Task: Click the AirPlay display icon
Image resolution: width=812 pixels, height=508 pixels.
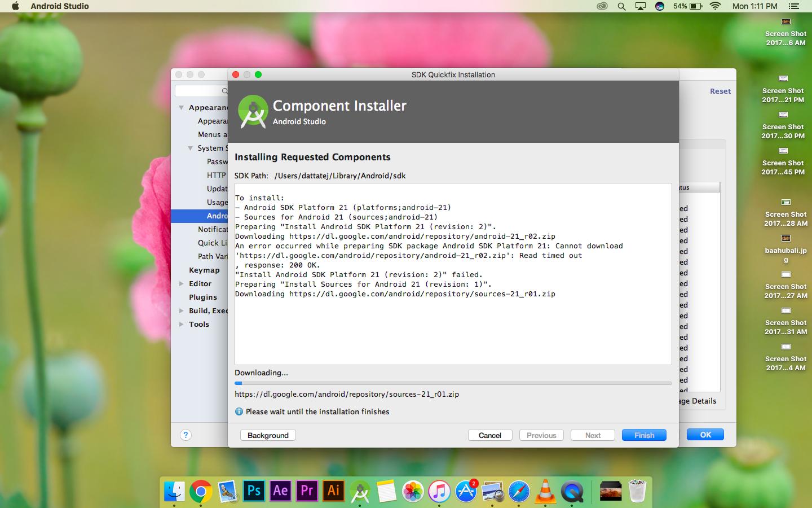Action: coord(641,6)
